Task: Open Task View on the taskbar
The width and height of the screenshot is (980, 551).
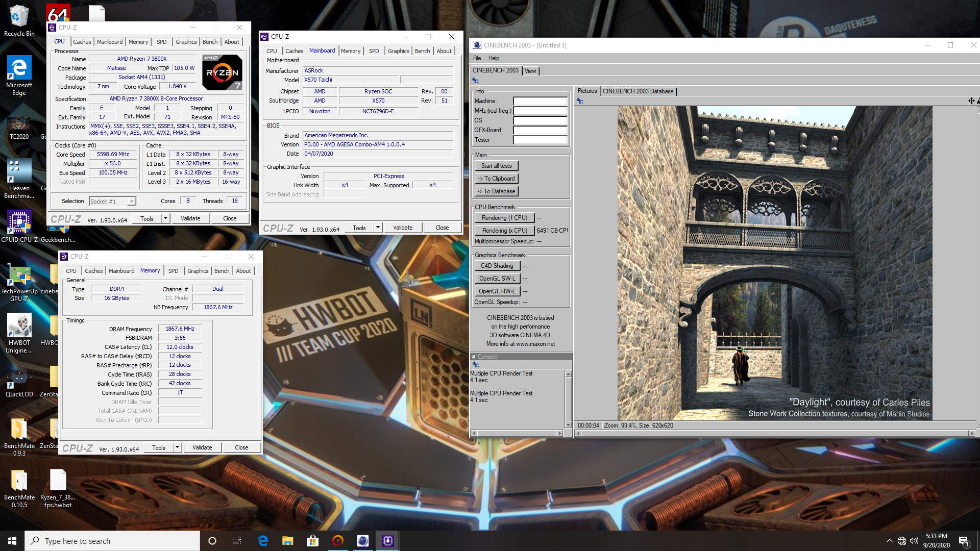Action: pos(237,541)
